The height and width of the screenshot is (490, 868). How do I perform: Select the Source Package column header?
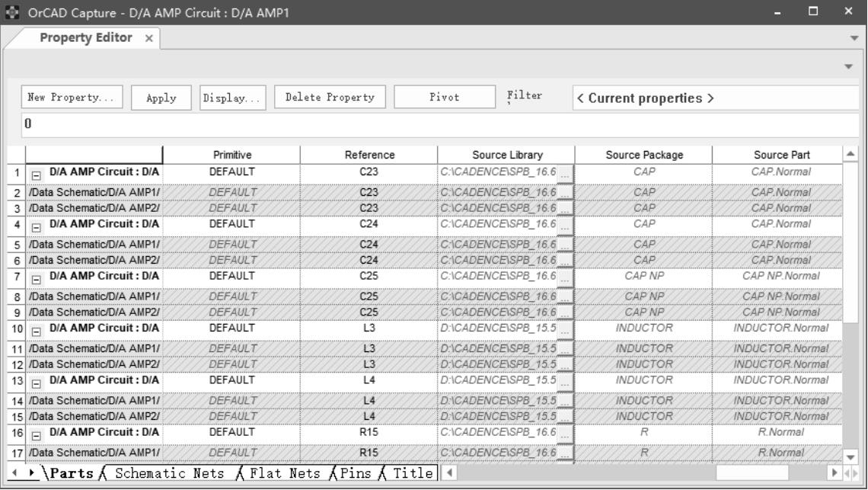644,155
